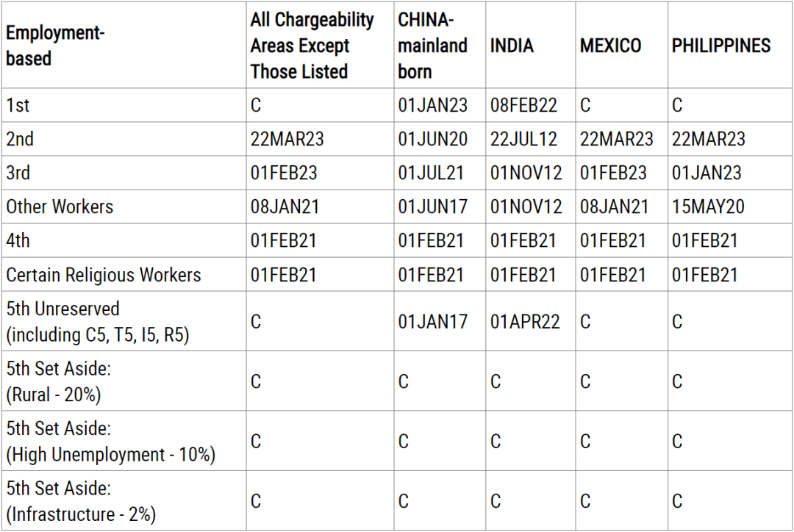Screen dimensions: 794x532
Task: Select China 5th Unreserved date 01JAN17
Action: coord(432,322)
